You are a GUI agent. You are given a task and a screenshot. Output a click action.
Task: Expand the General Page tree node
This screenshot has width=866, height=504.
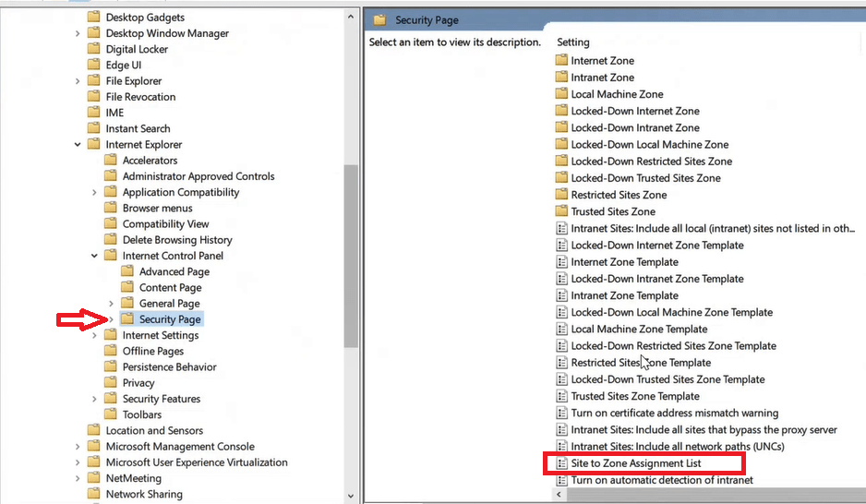pos(111,304)
